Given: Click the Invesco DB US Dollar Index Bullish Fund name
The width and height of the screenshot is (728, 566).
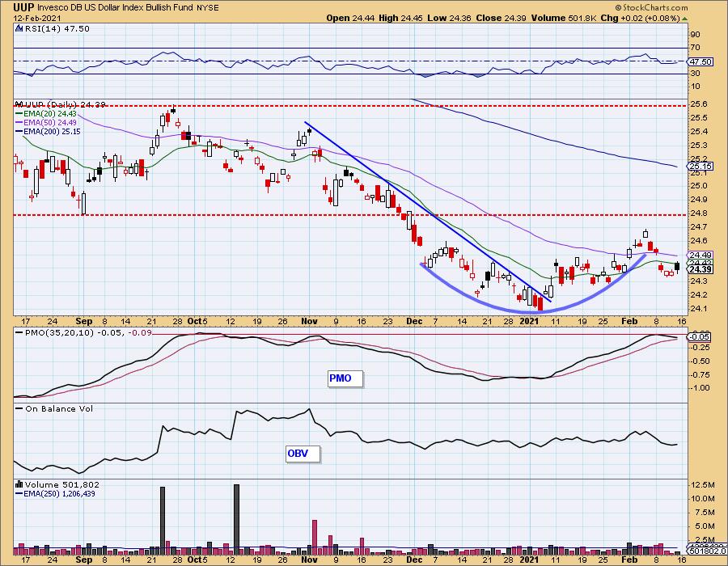Looking at the screenshot, I should pyautogui.click(x=115, y=8).
